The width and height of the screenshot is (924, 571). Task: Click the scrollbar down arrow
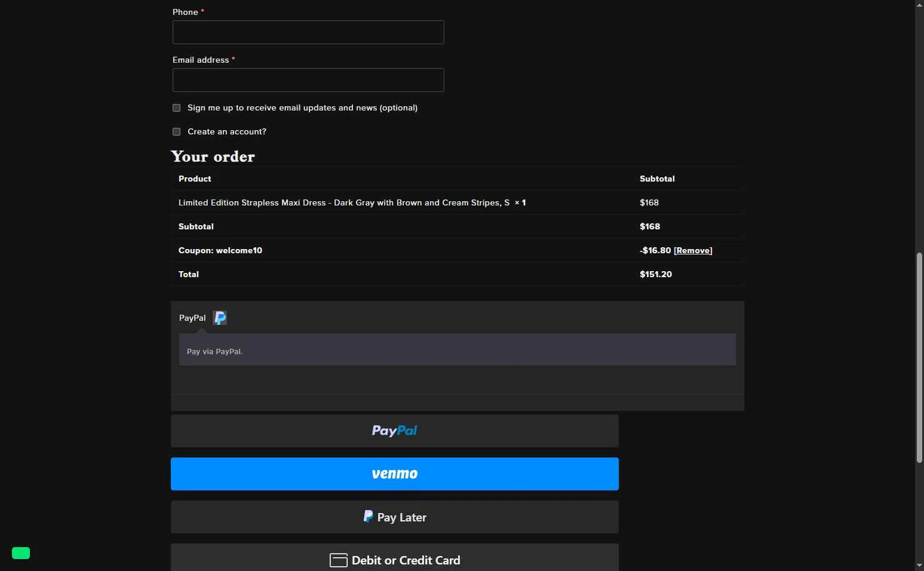[x=919, y=566]
